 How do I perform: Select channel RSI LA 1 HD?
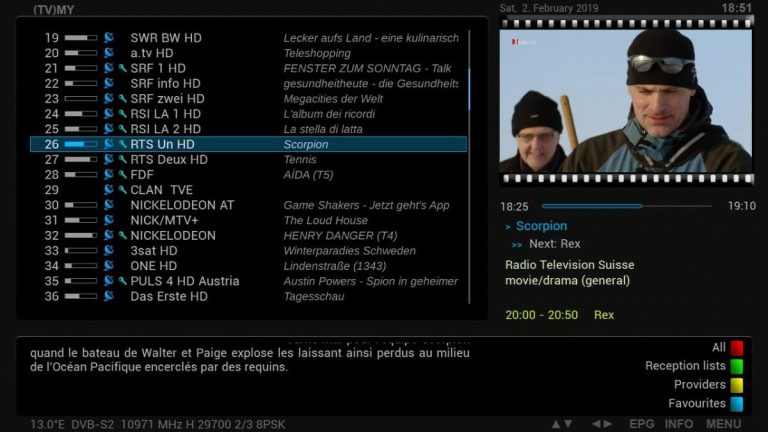[x=166, y=114]
